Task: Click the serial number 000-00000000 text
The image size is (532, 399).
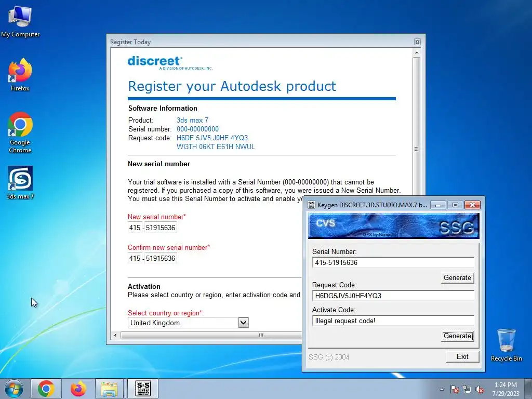Action: (197, 129)
